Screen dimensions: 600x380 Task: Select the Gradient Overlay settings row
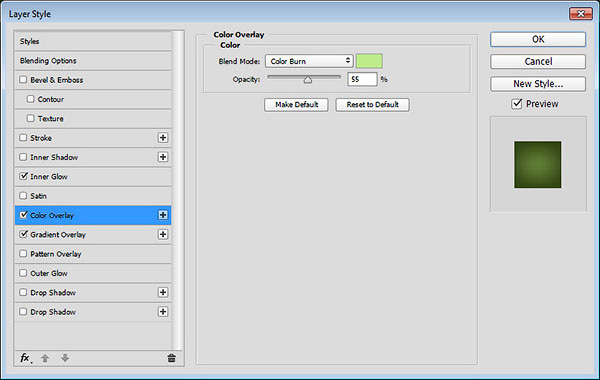click(x=93, y=234)
